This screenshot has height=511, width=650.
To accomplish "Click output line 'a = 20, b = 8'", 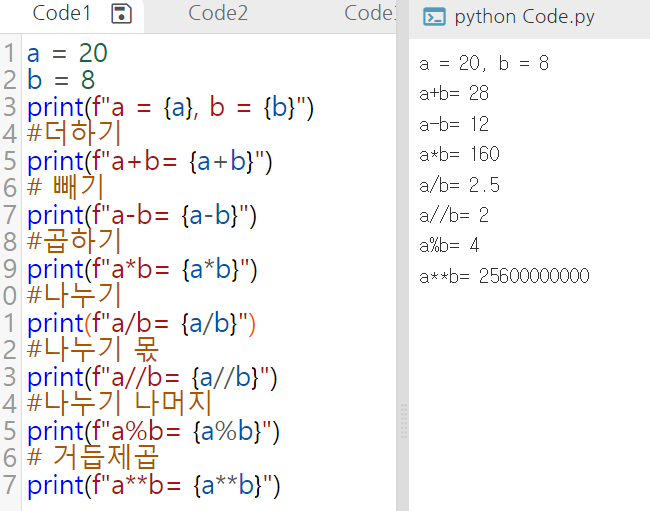I will pyautogui.click(x=484, y=63).
